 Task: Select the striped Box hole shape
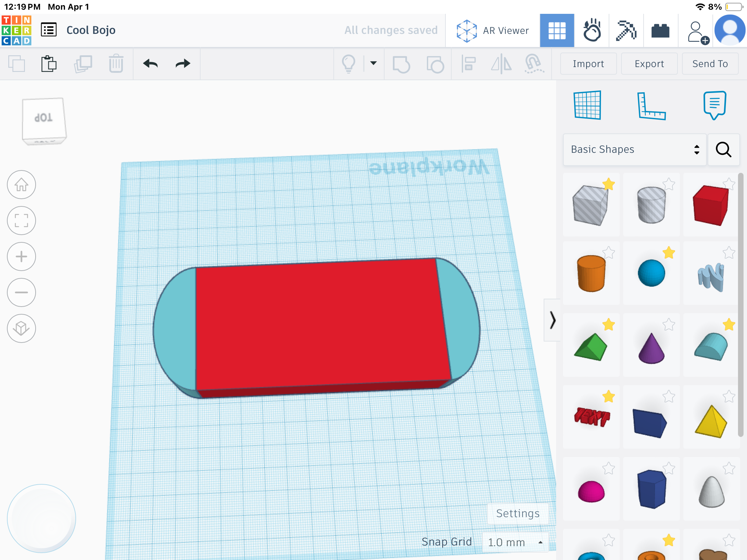point(591,205)
